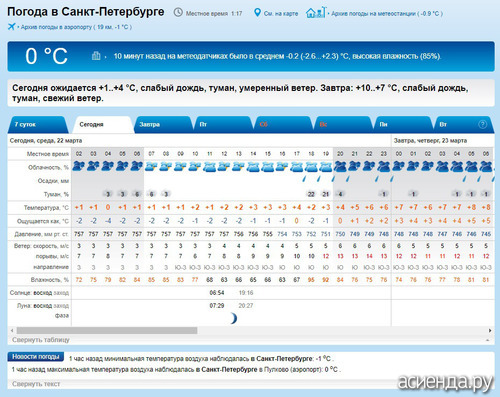
Task: Click the Туман, % row label
Action: pyautogui.click(x=56, y=194)
